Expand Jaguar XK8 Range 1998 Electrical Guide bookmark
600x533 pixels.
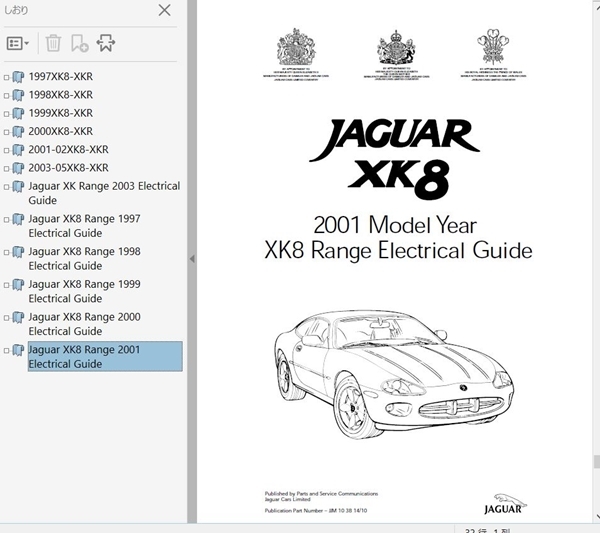tap(6, 253)
